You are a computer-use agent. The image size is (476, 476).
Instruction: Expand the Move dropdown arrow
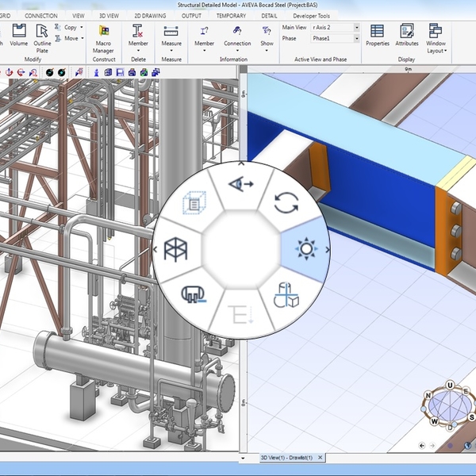coord(83,38)
